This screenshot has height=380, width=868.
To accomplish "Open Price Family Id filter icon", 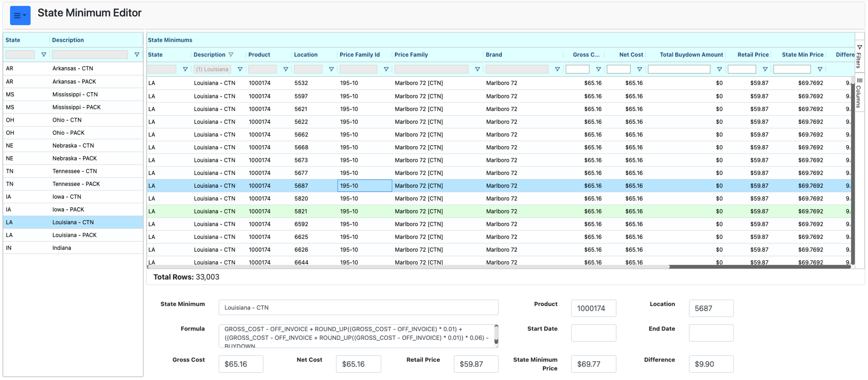I will pyautogui.click(x=386, y=69).
